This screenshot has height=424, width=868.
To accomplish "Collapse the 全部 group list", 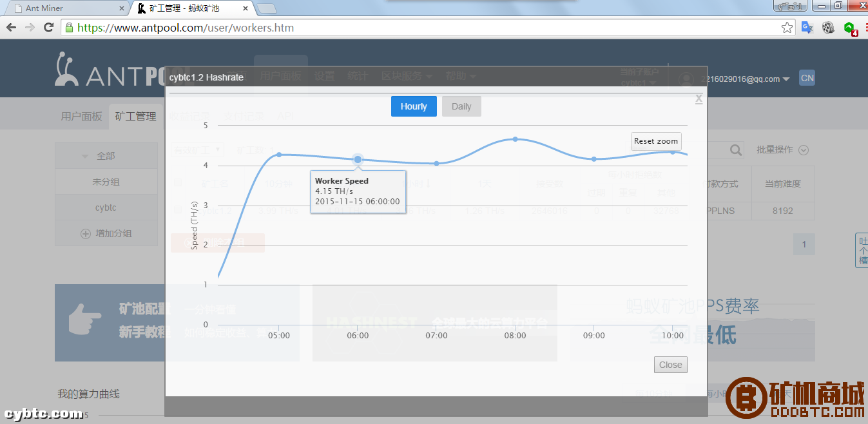I will click(85, 156).
